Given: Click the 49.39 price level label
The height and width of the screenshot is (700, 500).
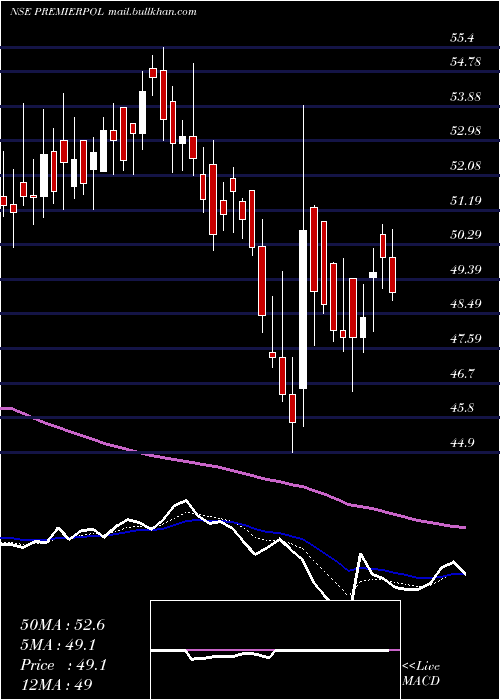Looking at the screenshot, I should pos(465,270).
